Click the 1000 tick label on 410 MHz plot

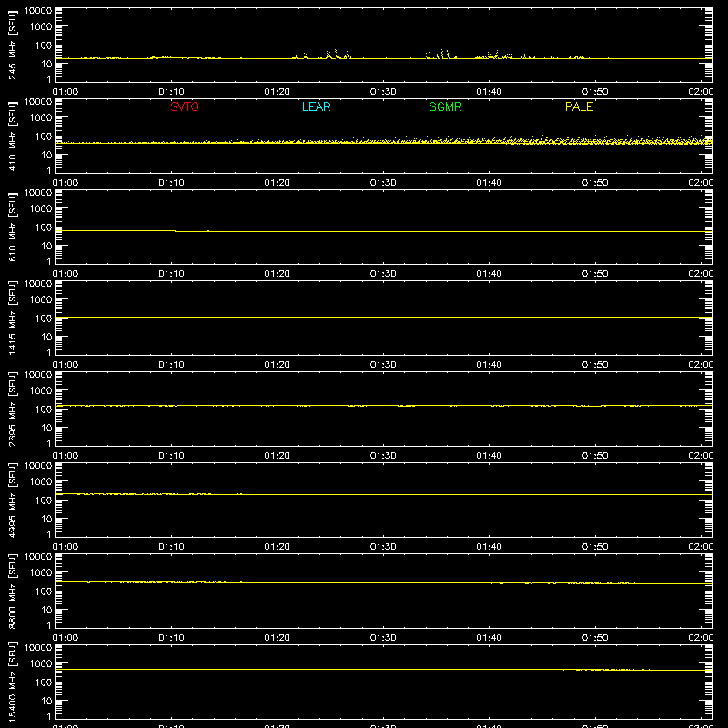pyautogui.click(x=41, y=118)
